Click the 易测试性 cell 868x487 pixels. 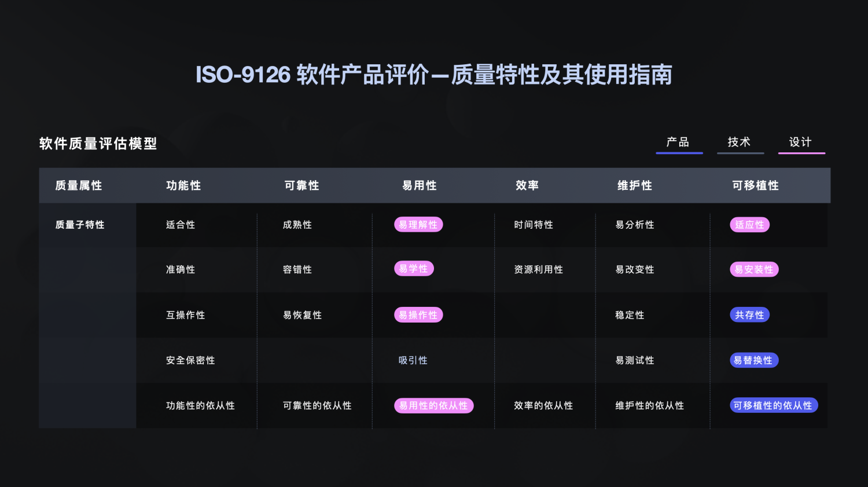tap(635, 360)
